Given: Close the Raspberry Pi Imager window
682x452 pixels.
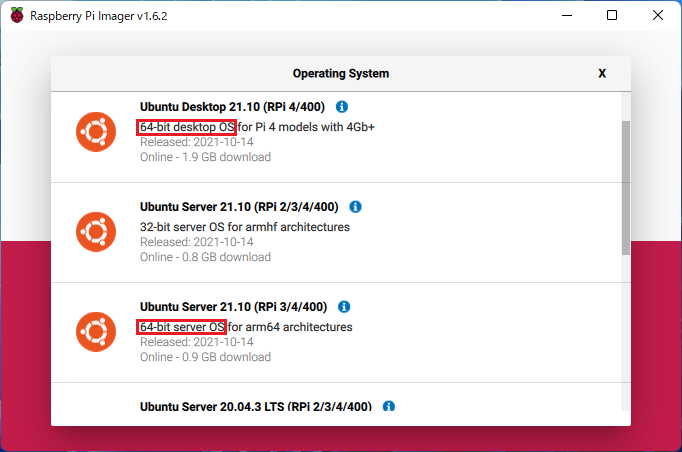Looking at the screenshot, I should pos(658,16).
